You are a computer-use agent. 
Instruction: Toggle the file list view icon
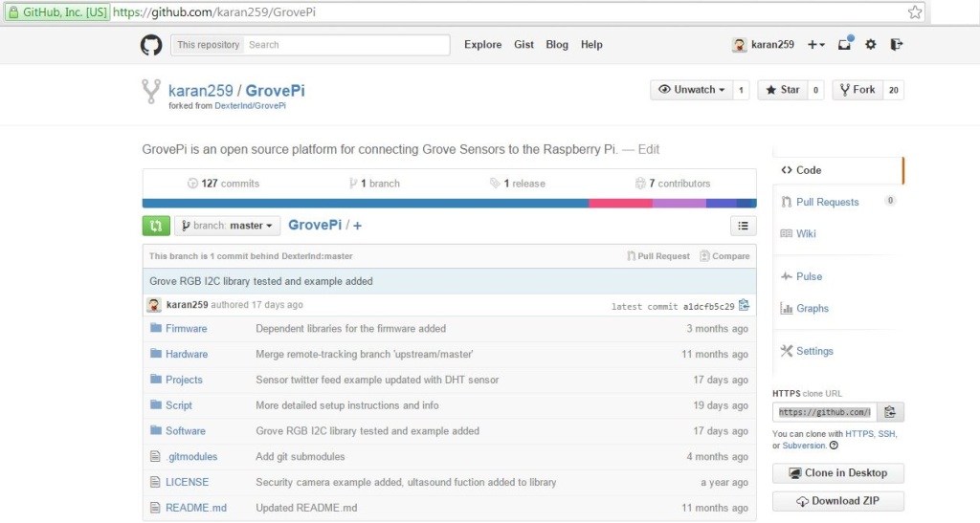[743, 226]
